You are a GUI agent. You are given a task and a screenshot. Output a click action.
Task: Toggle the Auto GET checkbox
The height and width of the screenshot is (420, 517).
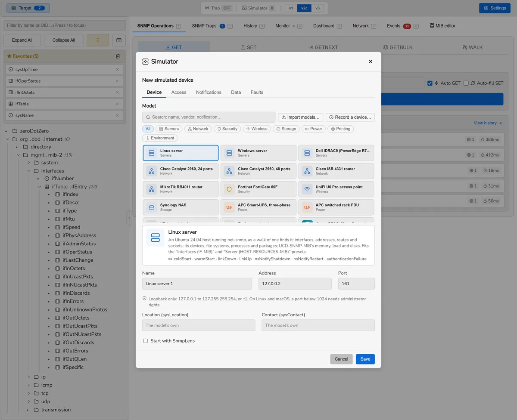[430, 83]
